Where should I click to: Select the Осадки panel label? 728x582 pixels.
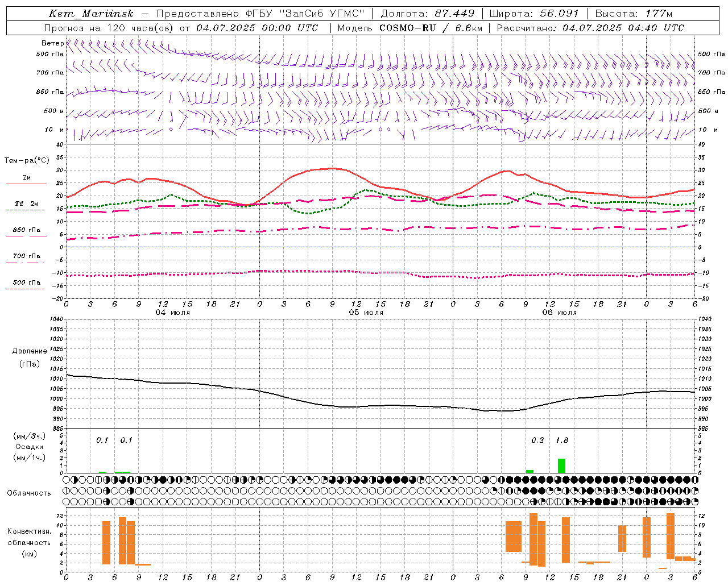coord(29,447)
